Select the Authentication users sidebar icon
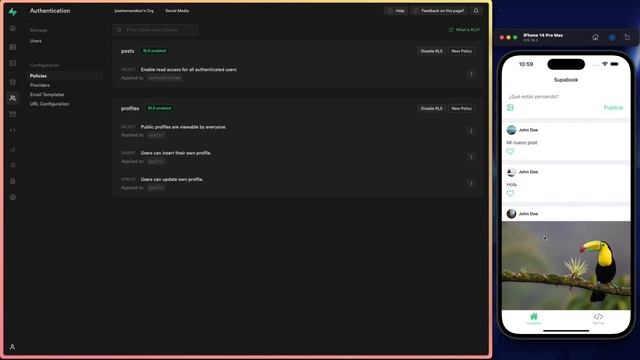This screenshot has height=360, width=640. (x=13, y=98)
